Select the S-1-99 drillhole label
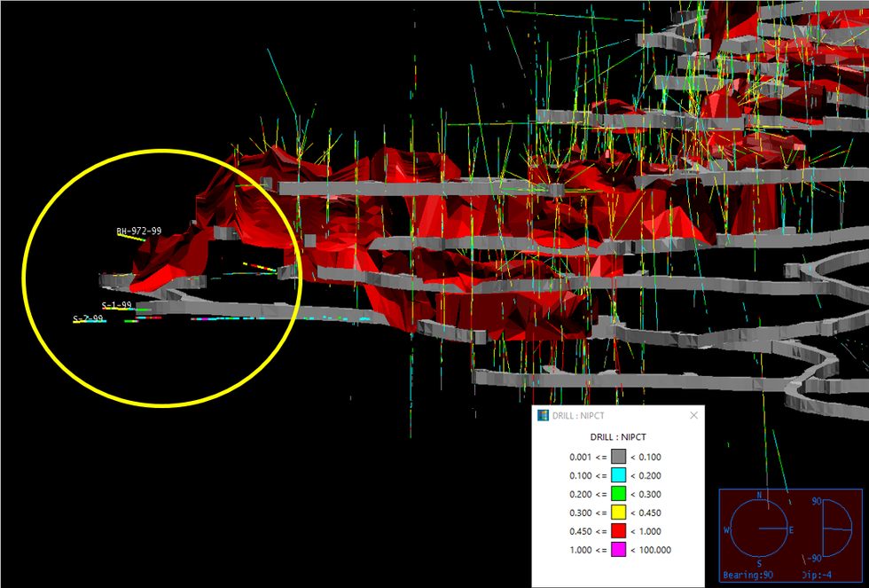The image size is (869, 588). (x=116, y=305)
